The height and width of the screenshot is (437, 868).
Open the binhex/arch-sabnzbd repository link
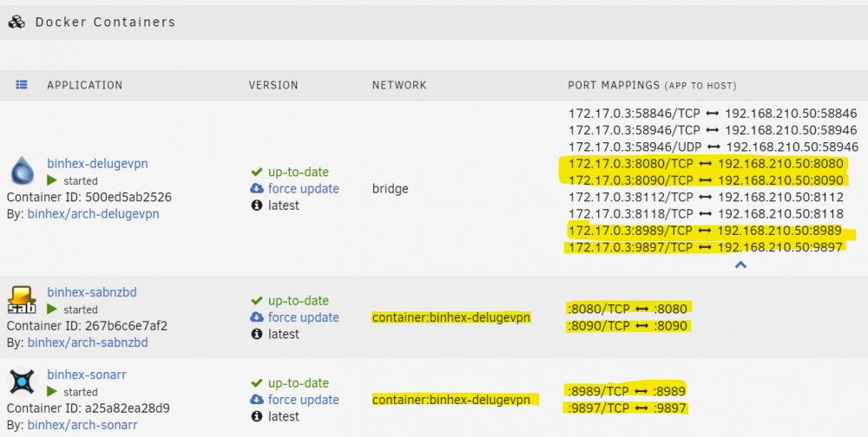[x=88, y=342]
